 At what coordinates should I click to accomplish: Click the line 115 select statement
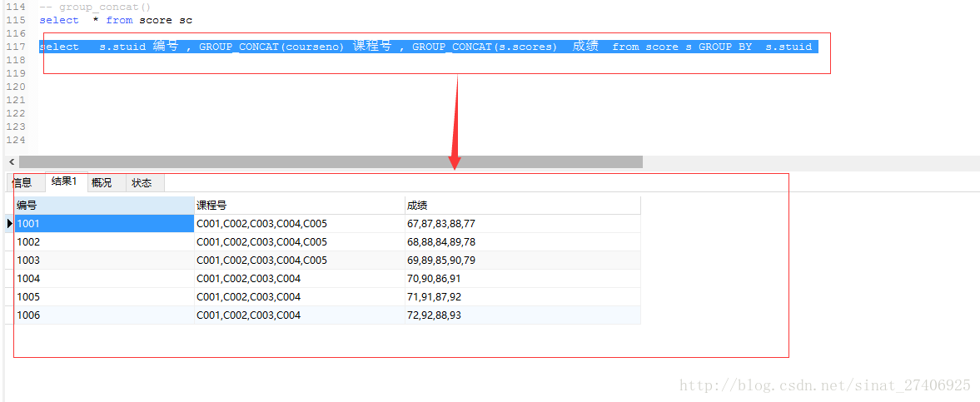coord(116,20)
